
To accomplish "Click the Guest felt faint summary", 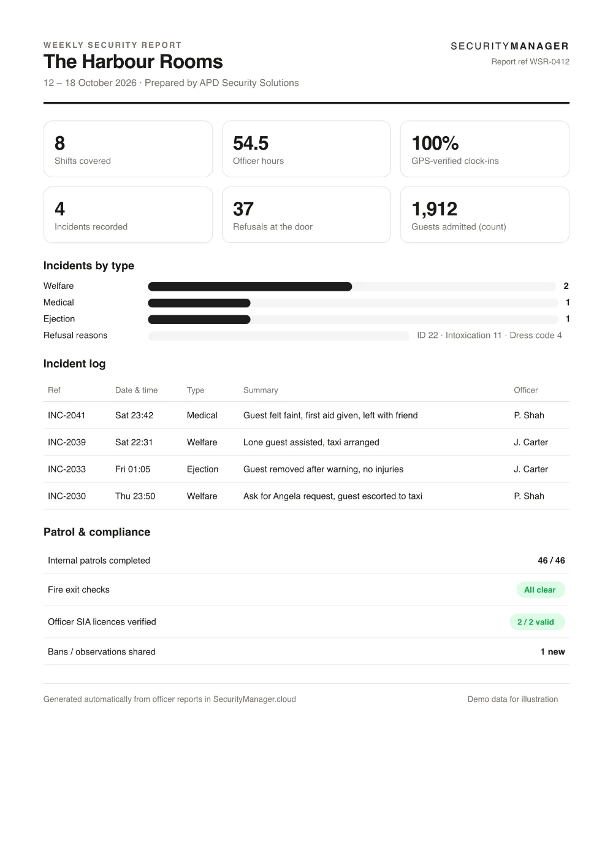I will (330, 415).
